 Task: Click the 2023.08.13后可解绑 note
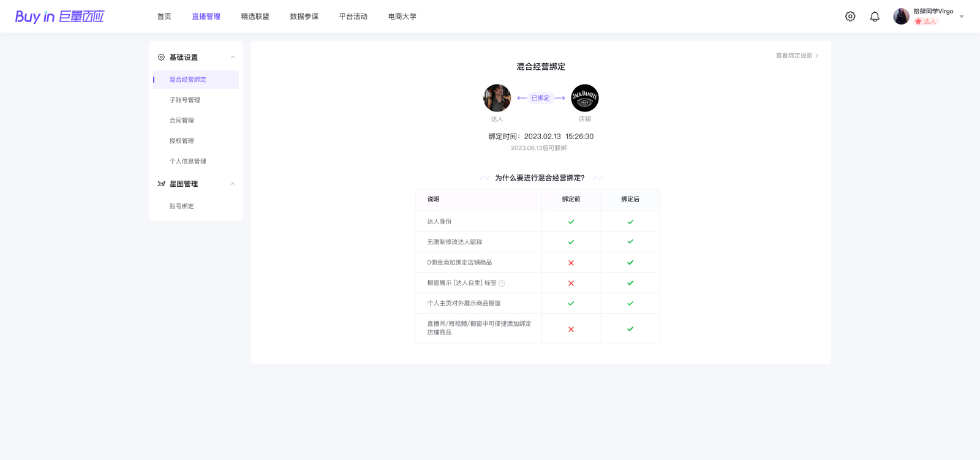[x=539, y=148]
